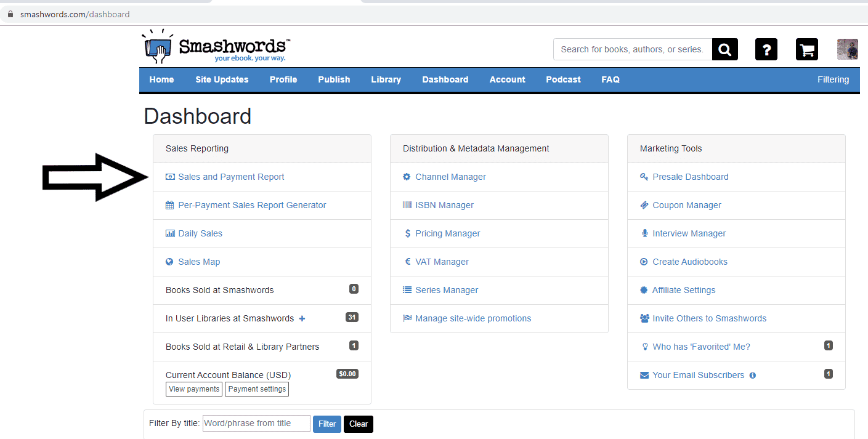Open the Pricing Manager link

448,233
